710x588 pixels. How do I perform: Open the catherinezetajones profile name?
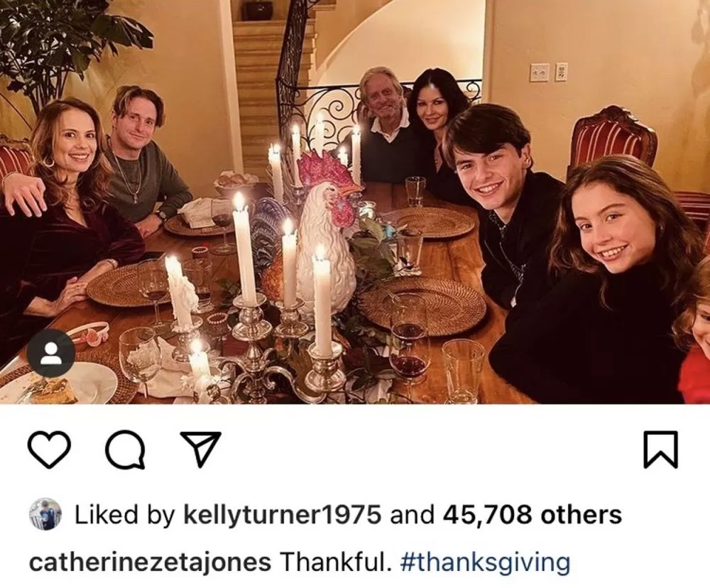150,562
